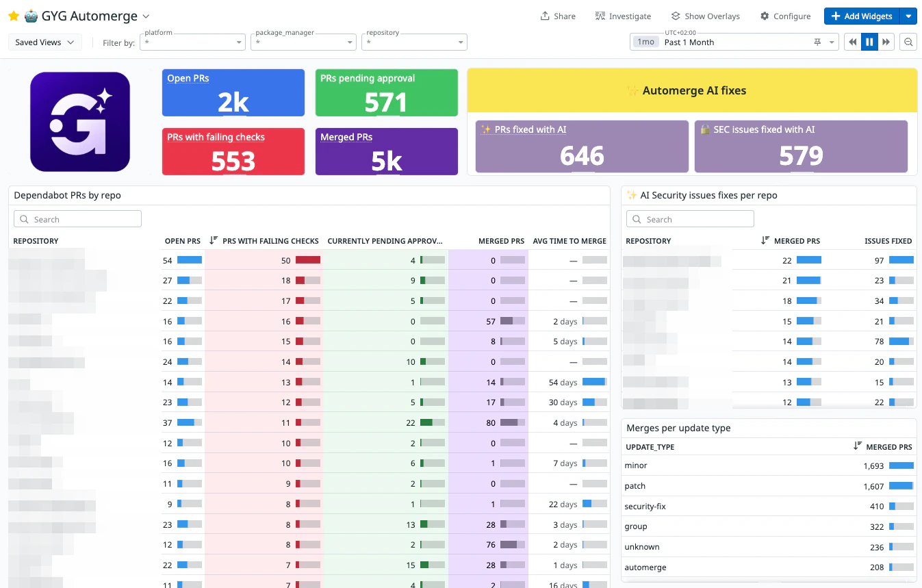Click the Add Widgets button
922x588 pixels.
click(861, 16)
